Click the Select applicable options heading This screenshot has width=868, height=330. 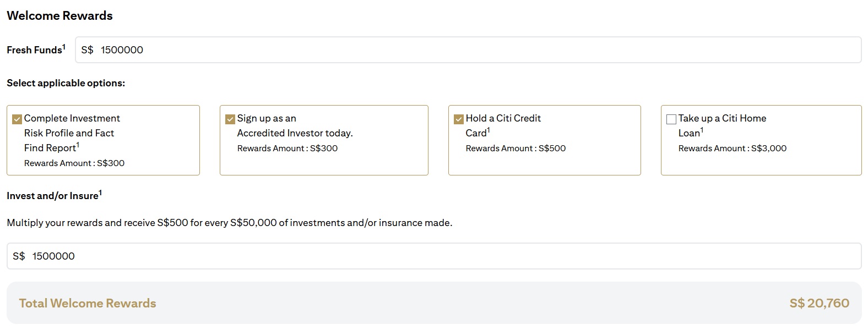point(66,83)
